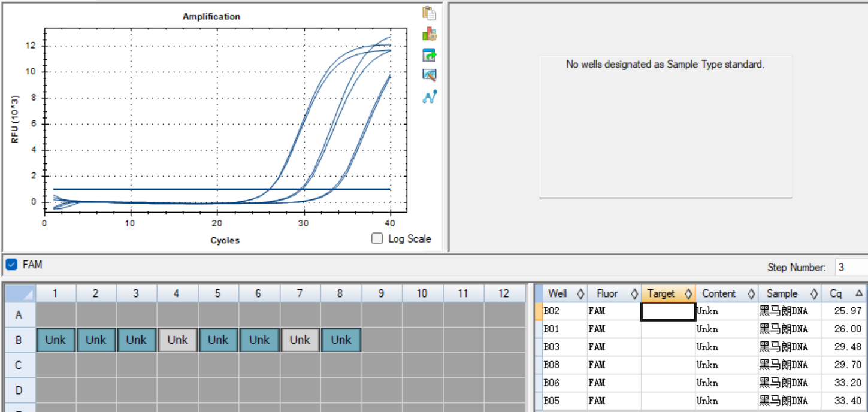The width and height of the screenshot is (868, 412).
Task: Select plate column 1 header
Action: click(x=56, y=293)
